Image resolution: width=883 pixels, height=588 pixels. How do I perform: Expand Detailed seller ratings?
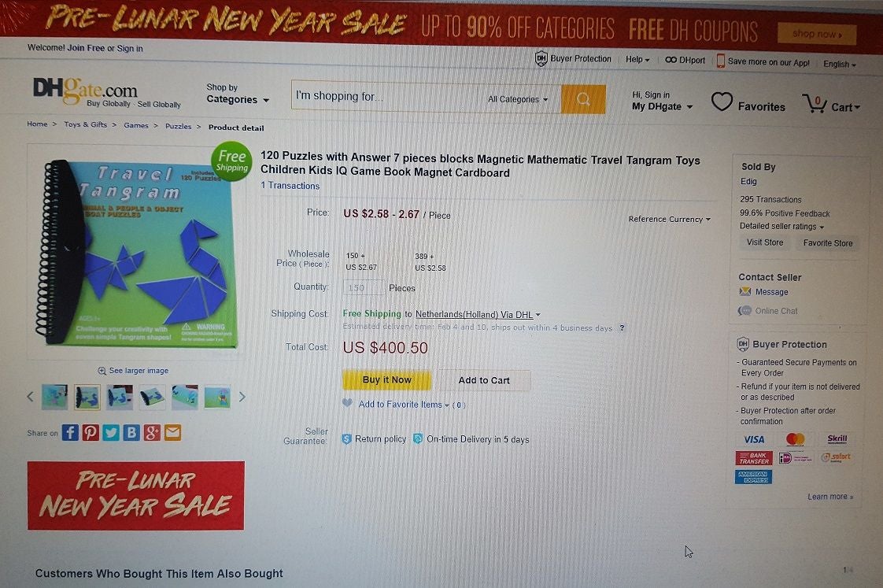coord(781,227)
